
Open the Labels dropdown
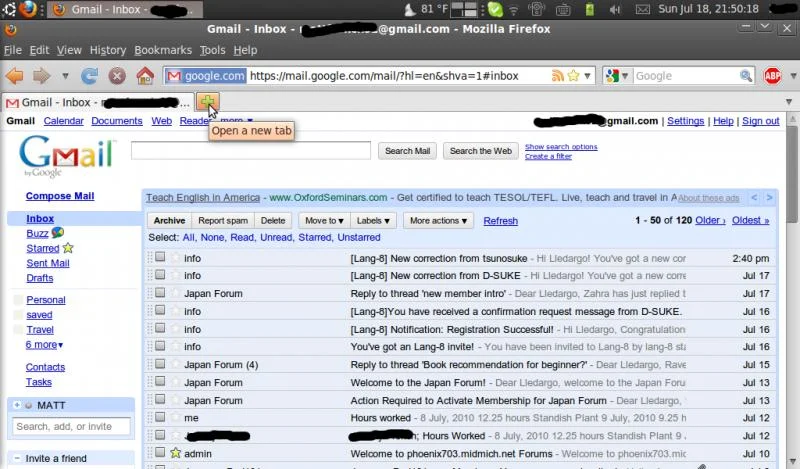[x=373, y=220]
